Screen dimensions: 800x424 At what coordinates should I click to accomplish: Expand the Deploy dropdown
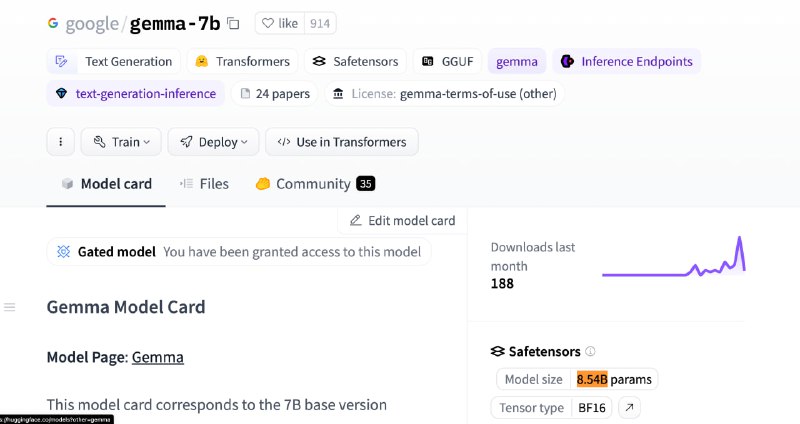tap(213, 142)
